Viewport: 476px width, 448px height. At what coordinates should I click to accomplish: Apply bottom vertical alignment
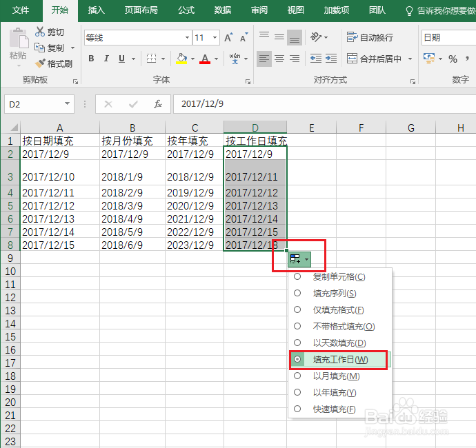click(x=295, y=37)
